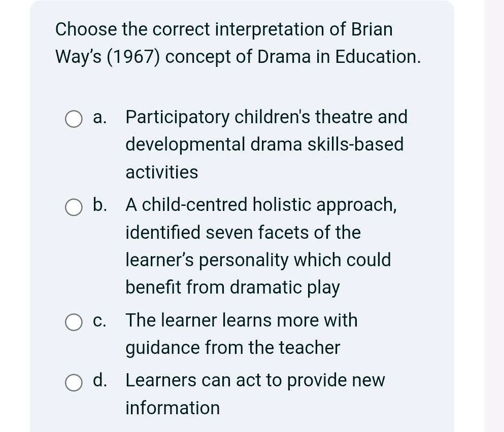
Task: Click the label letter a
Action: click(98, 118)
